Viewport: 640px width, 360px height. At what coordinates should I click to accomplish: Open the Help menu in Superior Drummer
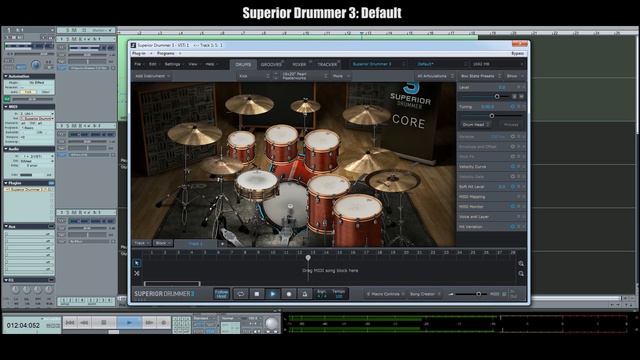click(x=211, y=64)
